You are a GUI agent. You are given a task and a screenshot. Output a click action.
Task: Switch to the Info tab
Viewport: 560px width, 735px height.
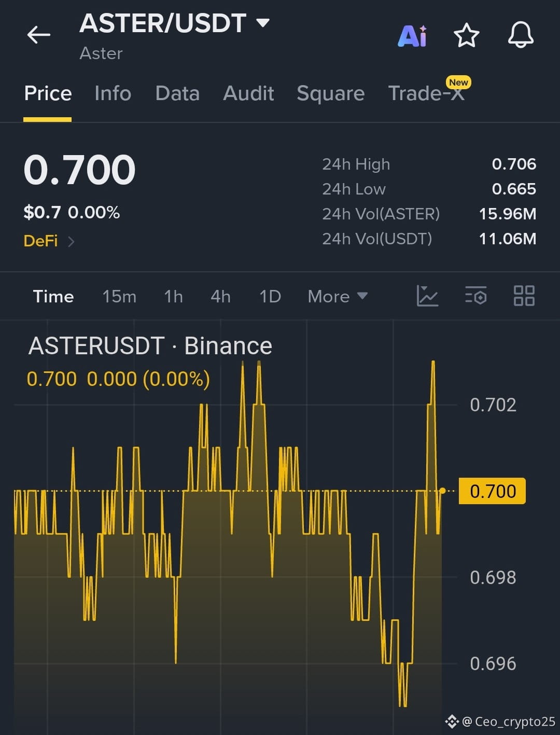pyautogui.click(x=113, y=93)
